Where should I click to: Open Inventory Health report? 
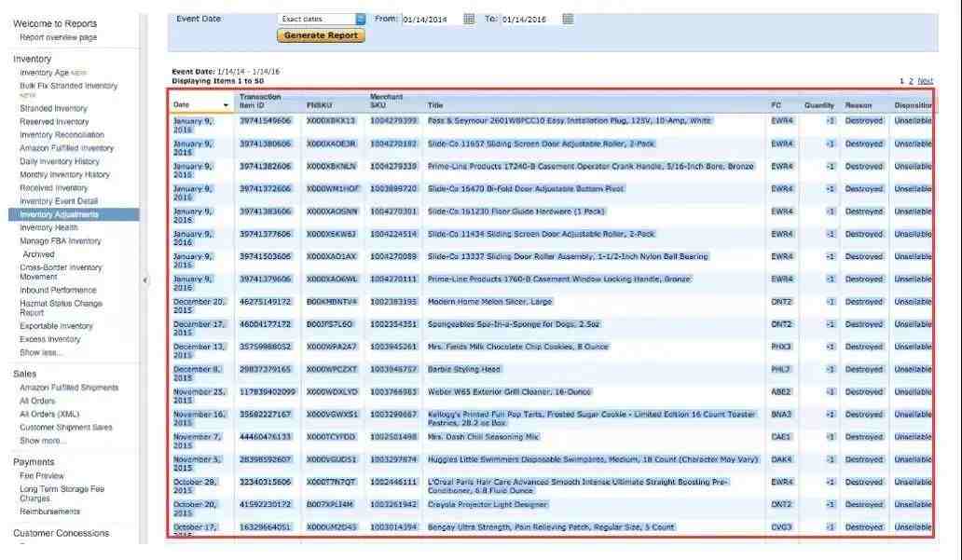pyautogui.click(x=48, y=228)
